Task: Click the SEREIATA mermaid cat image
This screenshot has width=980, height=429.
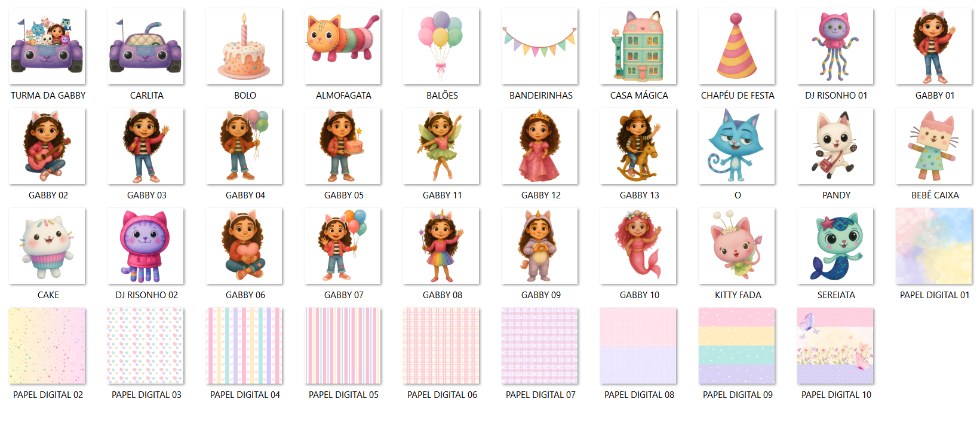Action: tap(835, 246)
